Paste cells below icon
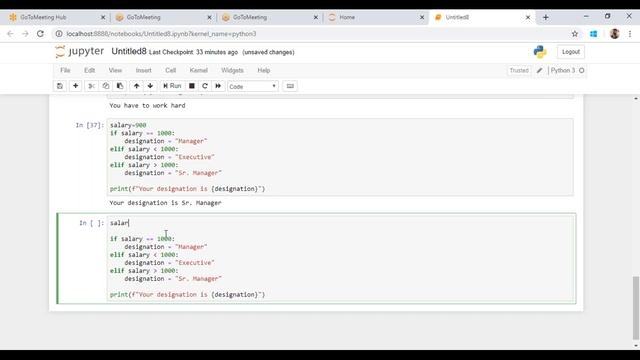Viewport: 640px width, 360px height. tap(120, 86)
